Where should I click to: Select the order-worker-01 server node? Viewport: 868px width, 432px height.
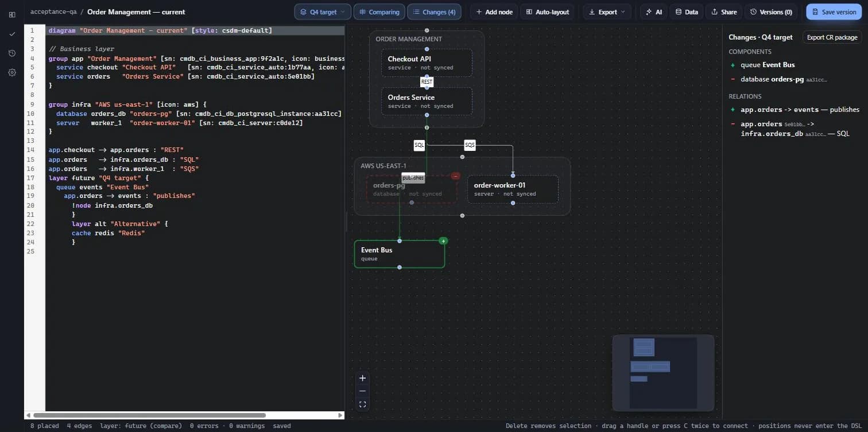click(x=513, y=189)
